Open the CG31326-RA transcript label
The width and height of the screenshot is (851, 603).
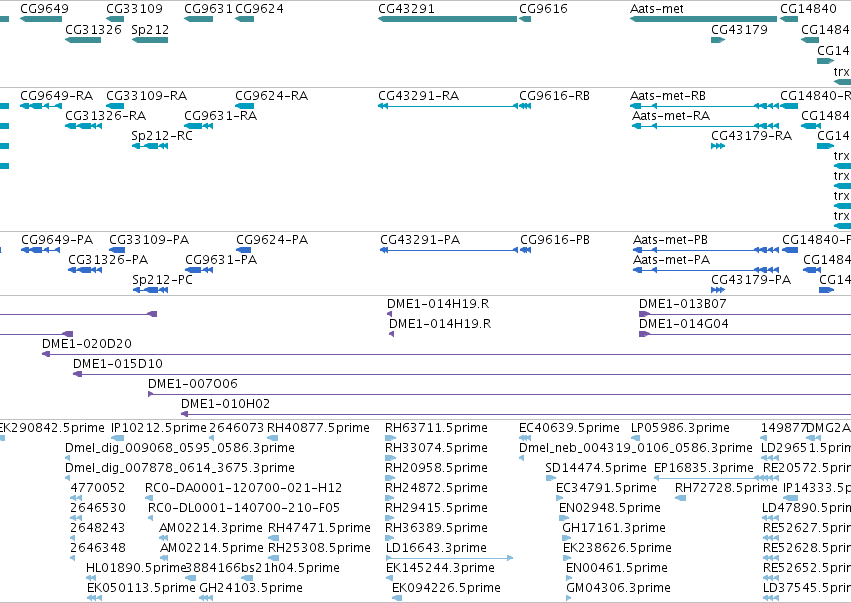click(x=106, y=116)
